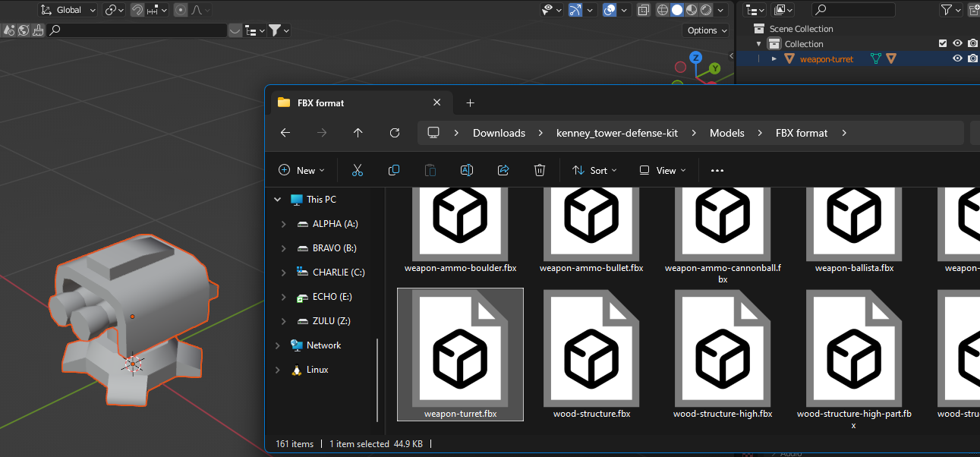Toggle snapping magnet icon in Blender header

(137, 10)
